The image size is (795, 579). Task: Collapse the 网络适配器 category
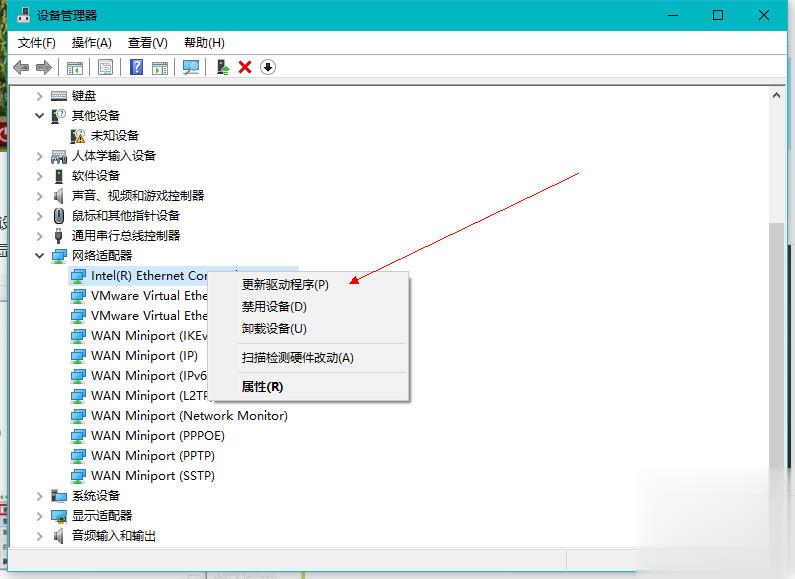(x=40, y=256)
